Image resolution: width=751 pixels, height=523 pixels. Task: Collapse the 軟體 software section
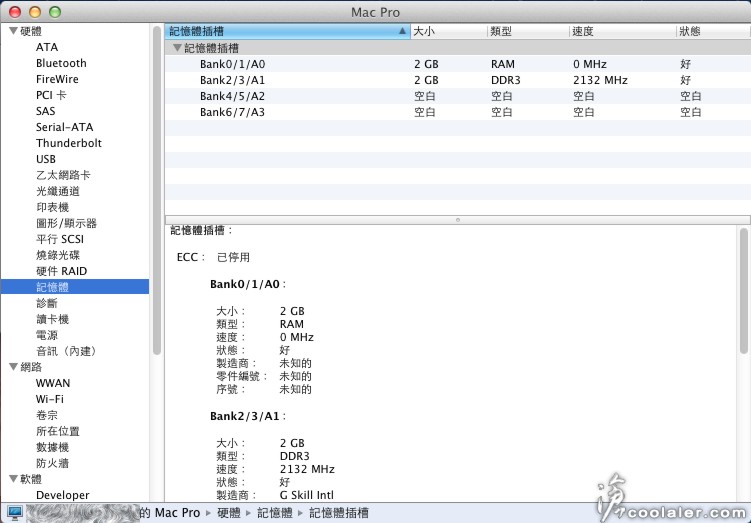(x=12, y=479)
